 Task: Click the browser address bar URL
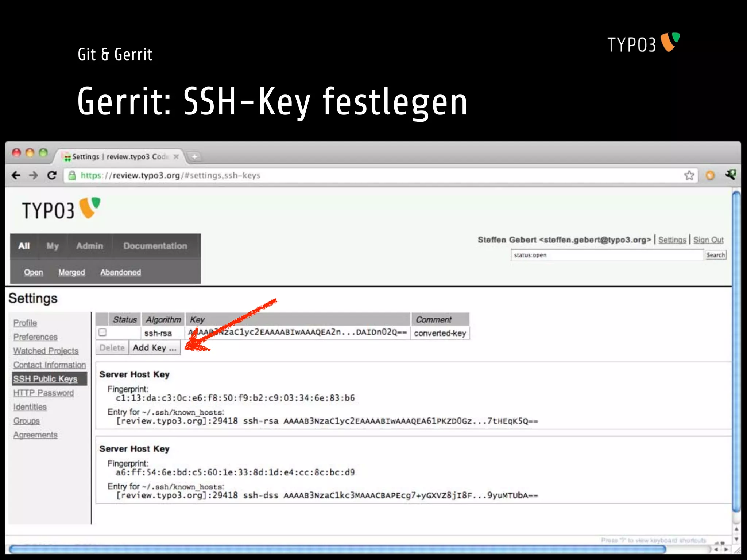pos(170,175)
